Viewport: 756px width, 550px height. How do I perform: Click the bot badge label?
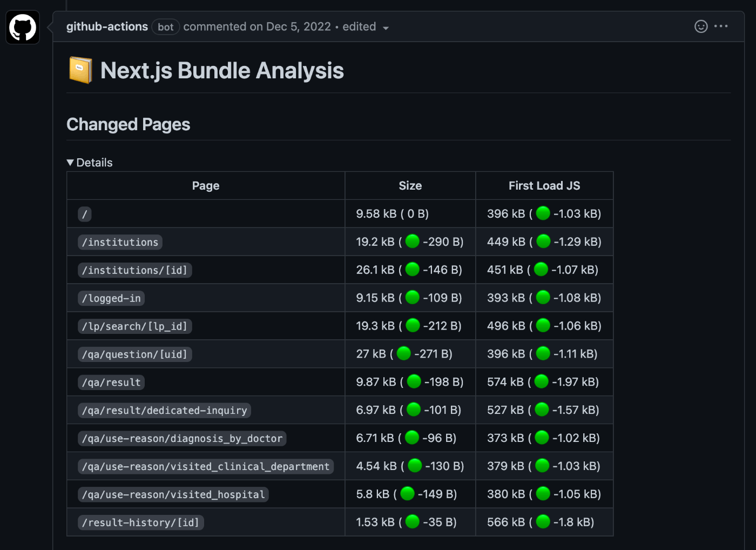(x=165, y=27)
